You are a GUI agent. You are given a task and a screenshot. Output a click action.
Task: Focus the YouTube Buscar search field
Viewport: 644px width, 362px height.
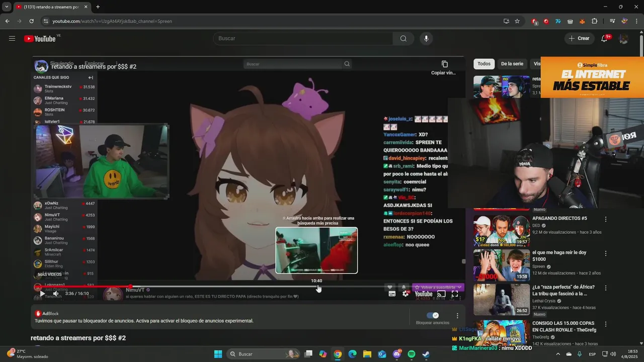coord(303,39)
